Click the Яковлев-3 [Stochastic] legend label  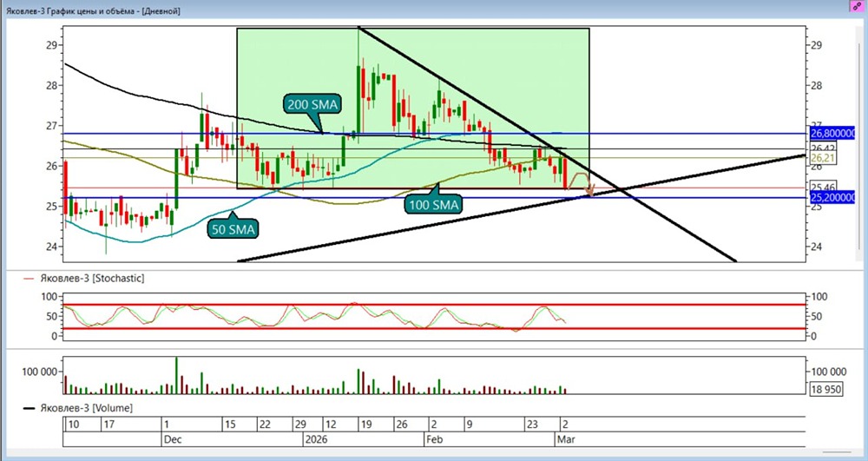pyautogui.click(x=92, y=279)
